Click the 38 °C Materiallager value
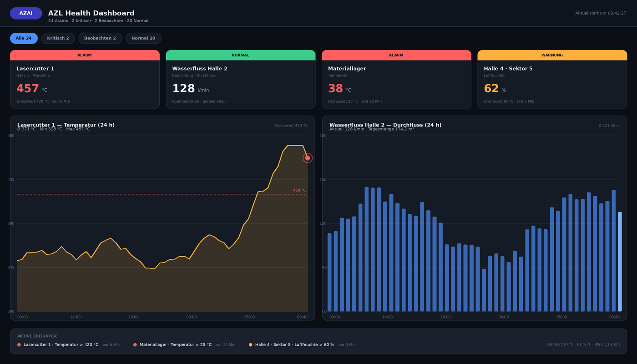Screen dimensions: 637x364 (339, 89)
